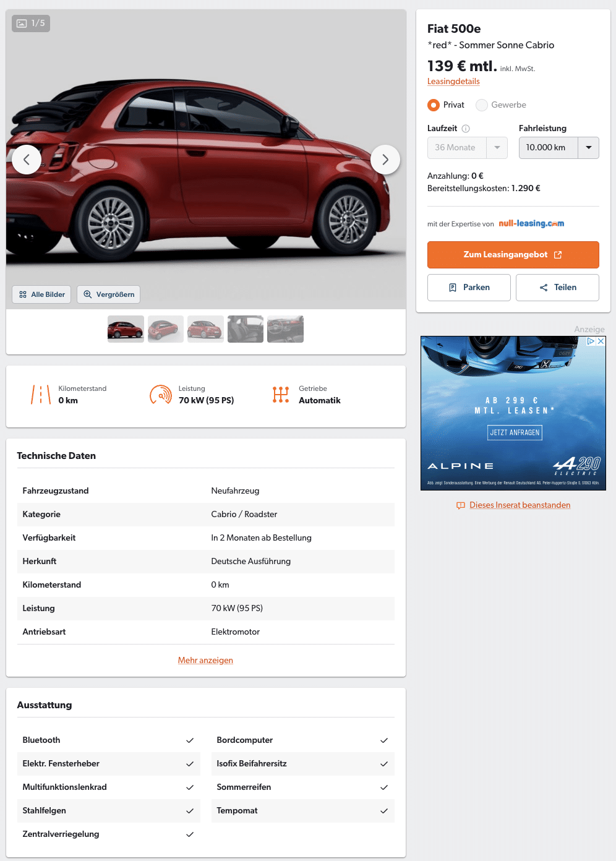
Task: Click the AdChoices icon on Alpine ad
Action: (x=591, y=341)
